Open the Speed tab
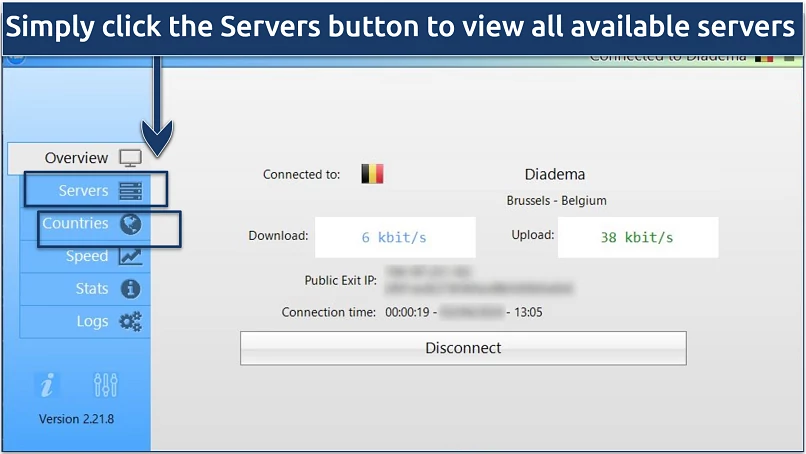The height and width of the screenshot is (454, 806). pos(85,256)
